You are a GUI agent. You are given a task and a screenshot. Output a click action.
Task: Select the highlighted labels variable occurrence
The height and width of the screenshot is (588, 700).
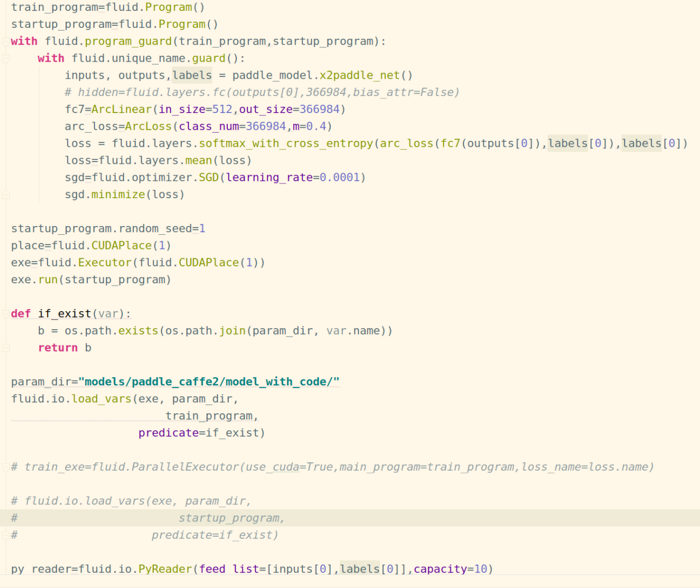point(192,75)
